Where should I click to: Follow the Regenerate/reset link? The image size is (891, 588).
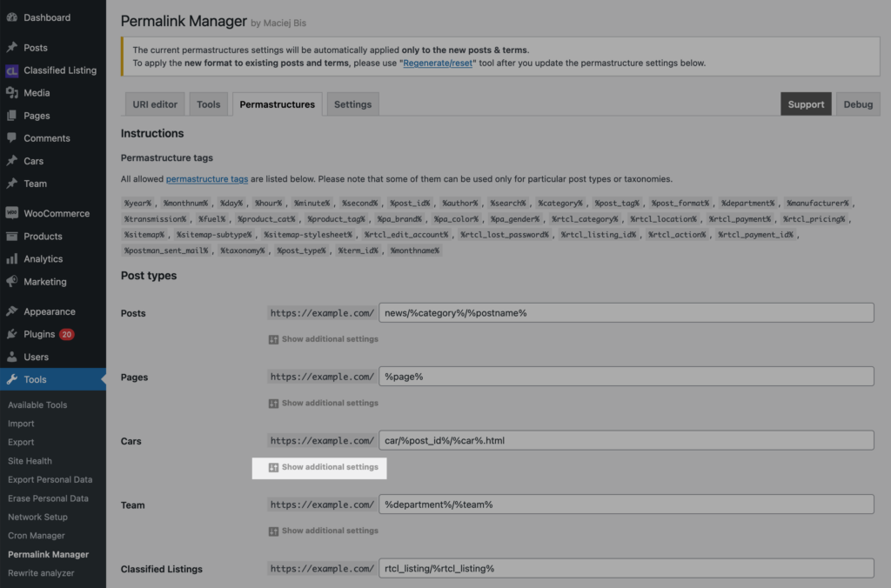tap(438, 63)
